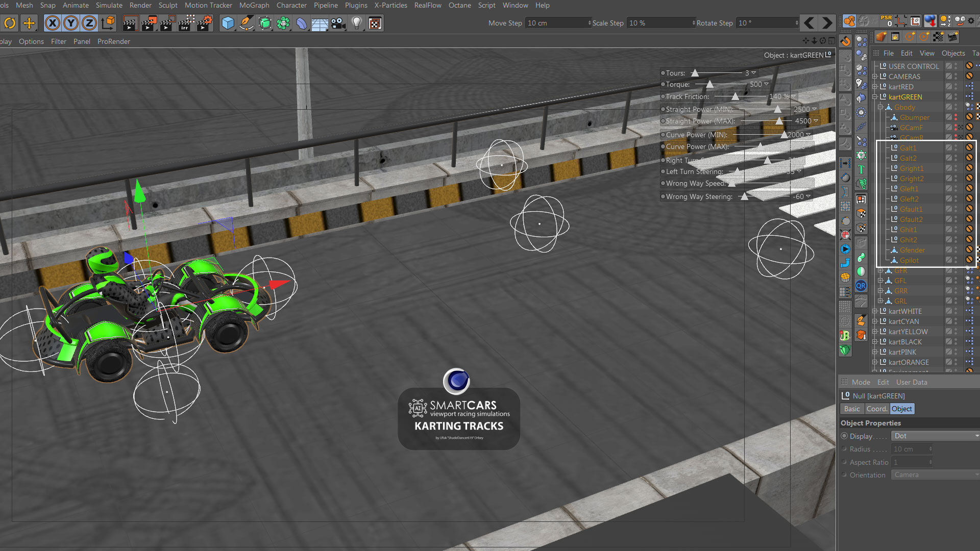Image resolution: width=980 pixels, height=551 pixels.
Task: Toggle the Z-axis lock button
Action: [89, 23]
